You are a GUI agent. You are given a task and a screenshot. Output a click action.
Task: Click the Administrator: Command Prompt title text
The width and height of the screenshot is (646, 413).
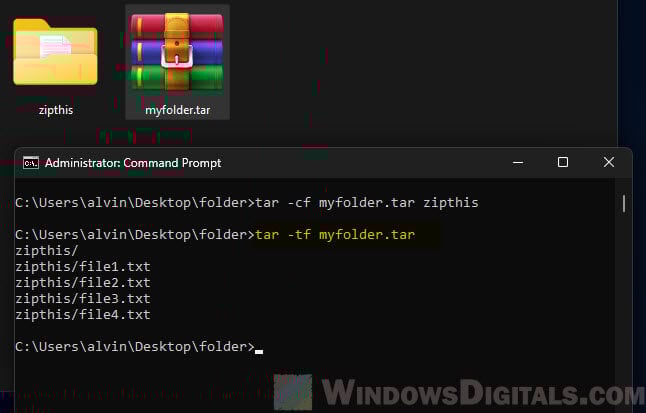133,163
